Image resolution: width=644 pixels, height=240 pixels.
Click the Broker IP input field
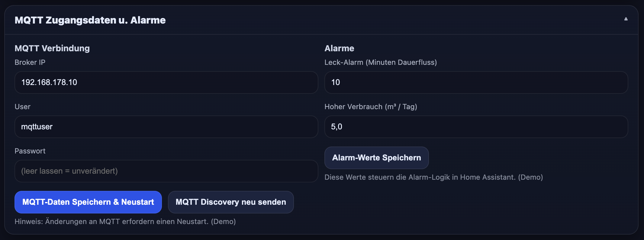click(166, 82)
